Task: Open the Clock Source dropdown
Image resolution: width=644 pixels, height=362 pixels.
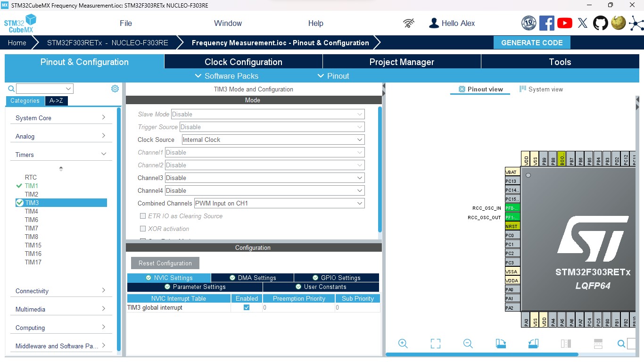Action: (x=273, y=140)
